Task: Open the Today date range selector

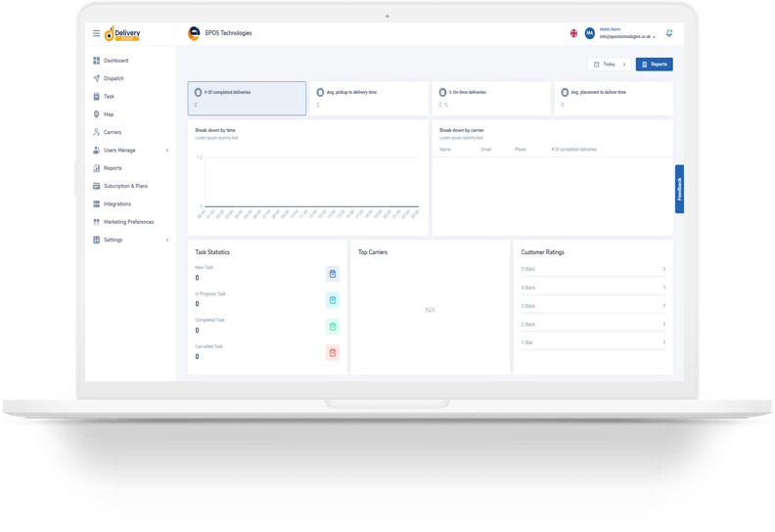Action: 609,65
